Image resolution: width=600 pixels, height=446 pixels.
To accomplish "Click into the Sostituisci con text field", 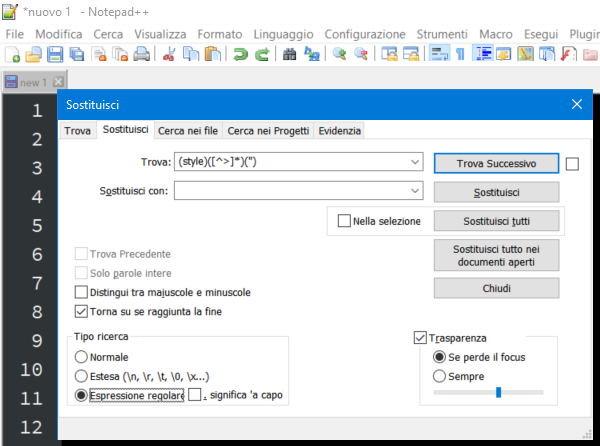I will tap(291, 190).
